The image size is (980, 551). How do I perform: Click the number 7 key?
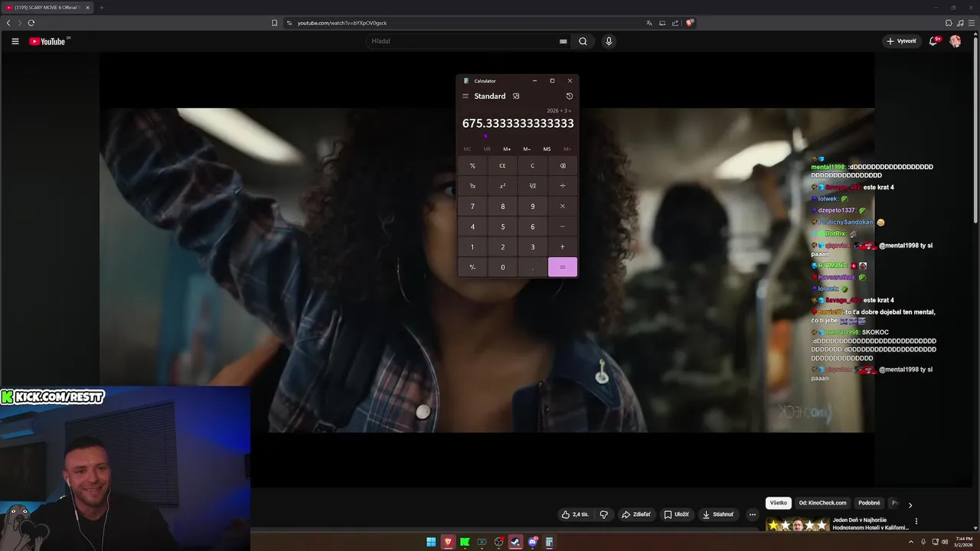click(x=472, y=206)
